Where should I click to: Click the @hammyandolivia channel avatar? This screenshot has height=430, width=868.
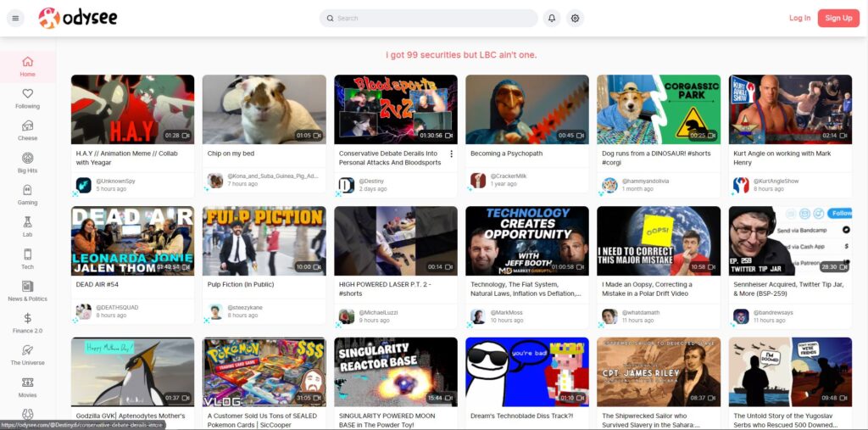(609, 185)
